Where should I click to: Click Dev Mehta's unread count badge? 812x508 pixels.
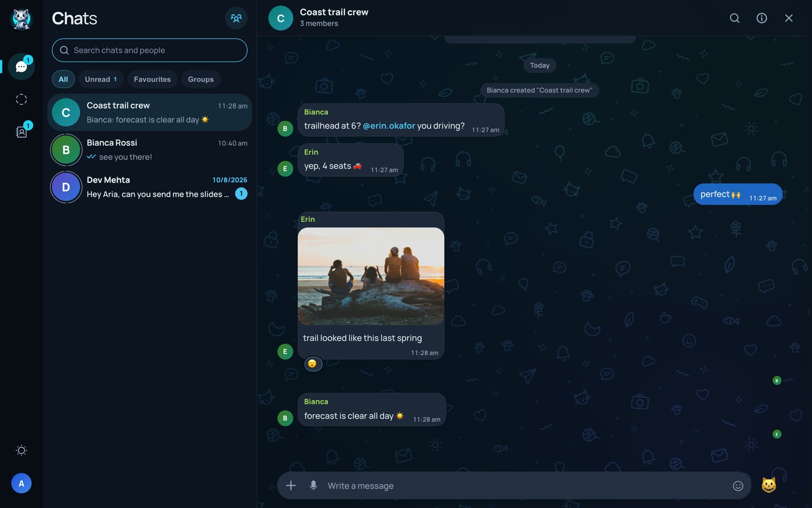click(x=242, y=194)
